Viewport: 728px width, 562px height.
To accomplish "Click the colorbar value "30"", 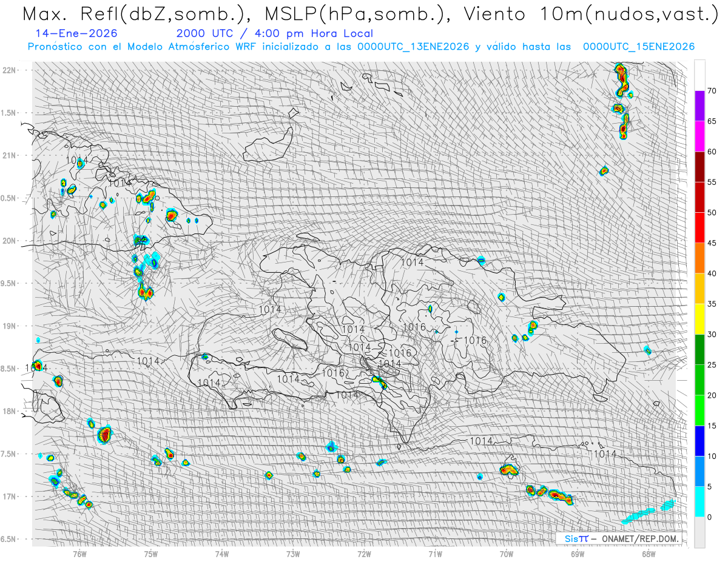I will [712, 334].
